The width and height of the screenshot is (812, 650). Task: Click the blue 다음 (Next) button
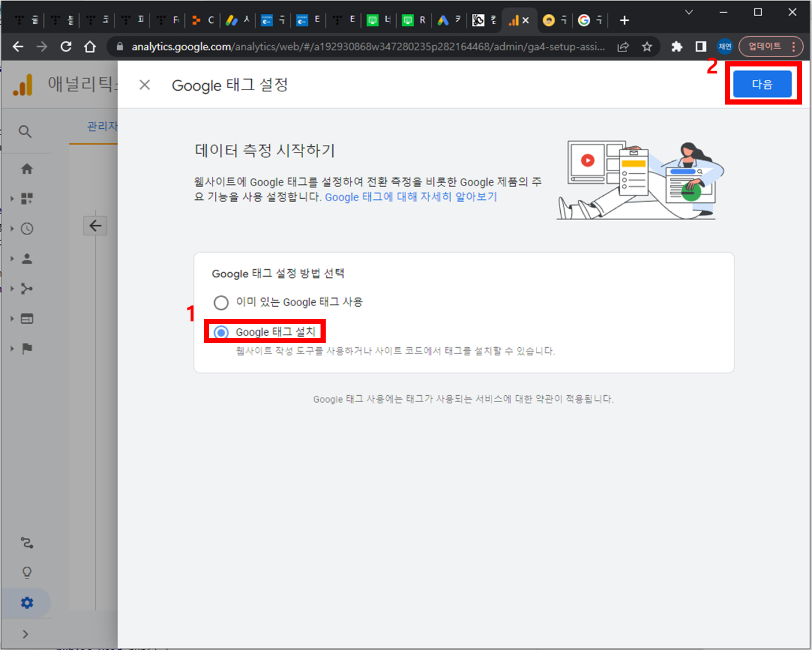coord(762,84)
